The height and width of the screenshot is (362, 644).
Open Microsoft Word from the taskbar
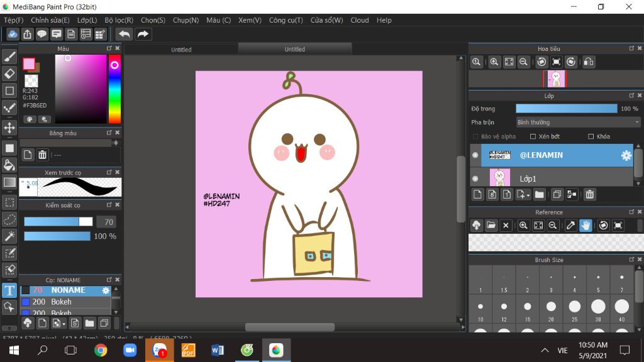pos(217,350)
